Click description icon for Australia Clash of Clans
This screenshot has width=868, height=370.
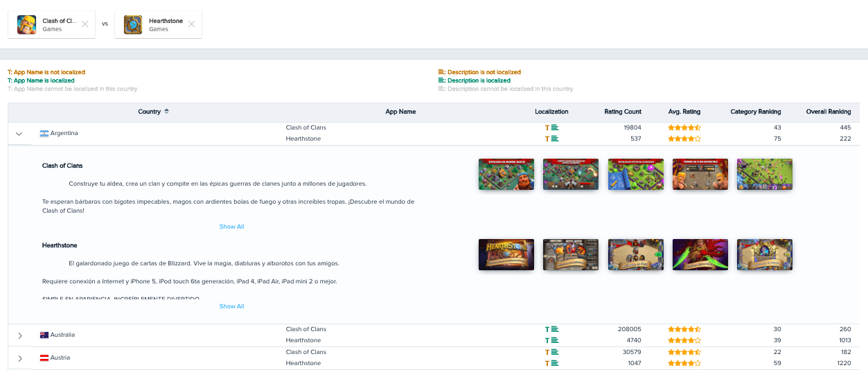(555, 329)
